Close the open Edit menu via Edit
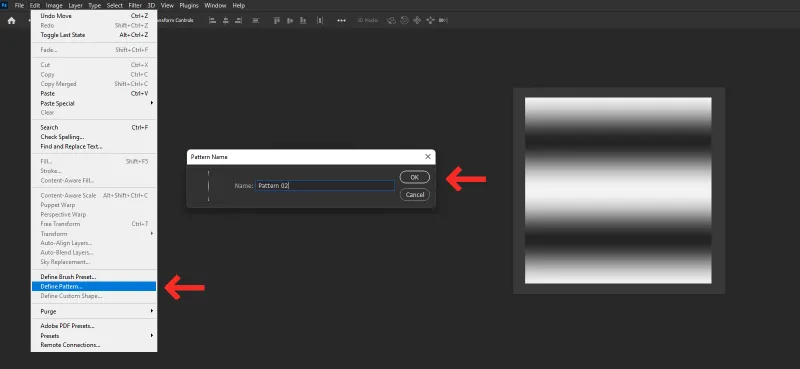This screenshot has width=800, height=369. tap(35, 6)
